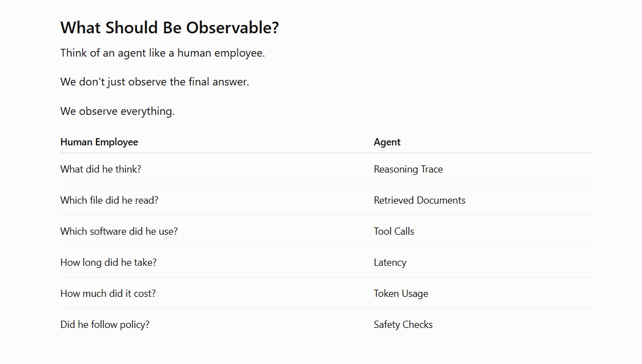642x364 pixels.
Task: Click Which file did he read? text
Action: [109, 200]
